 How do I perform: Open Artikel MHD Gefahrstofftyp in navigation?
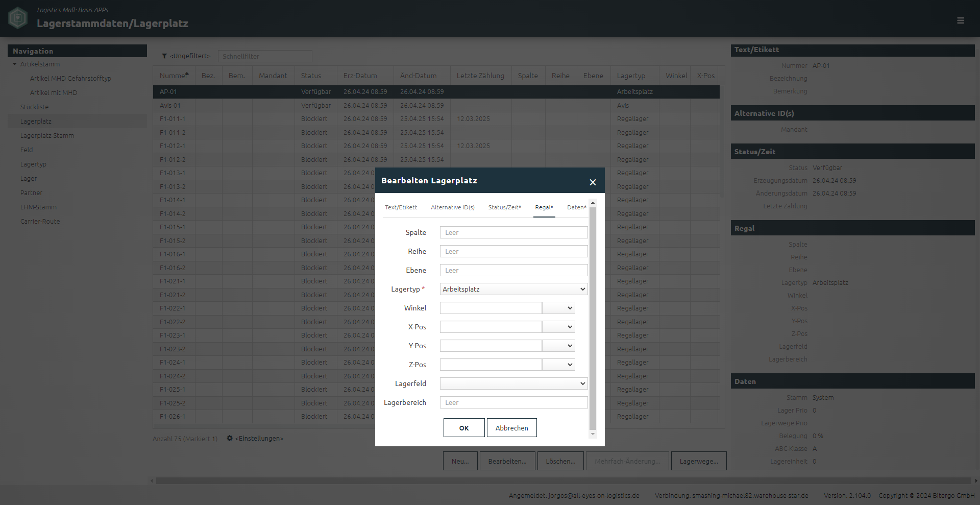pyautogui.click(x=70, y=79)
